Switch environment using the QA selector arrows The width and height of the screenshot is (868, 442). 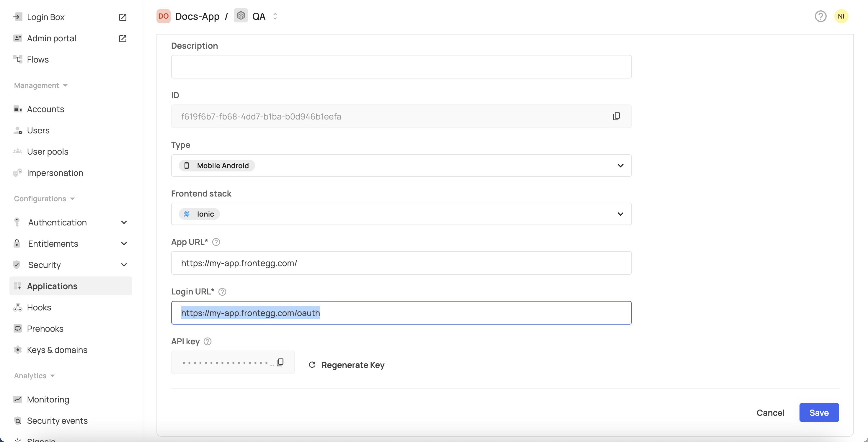[x=275, y=16]
